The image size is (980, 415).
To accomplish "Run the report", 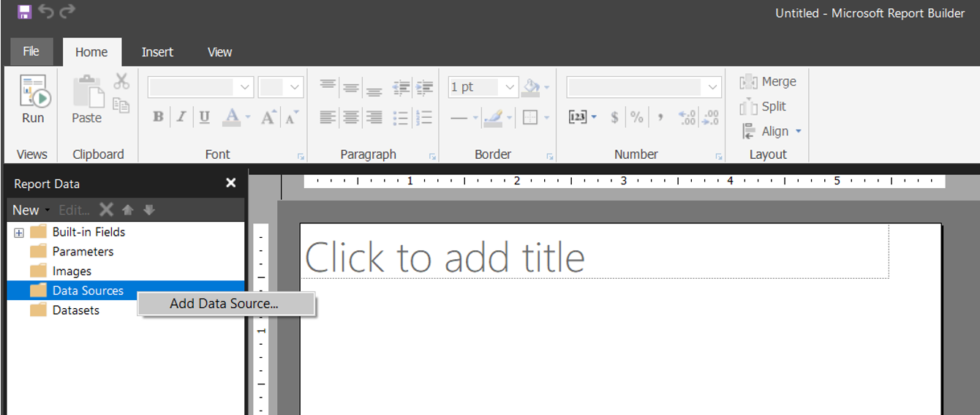I will pos(33,100).
